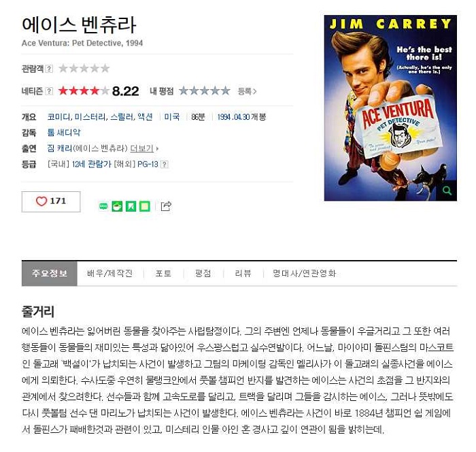Viewport: 476px width, 452px height.
Task: Click the green square memo share icon
Action: click(144, 206)
